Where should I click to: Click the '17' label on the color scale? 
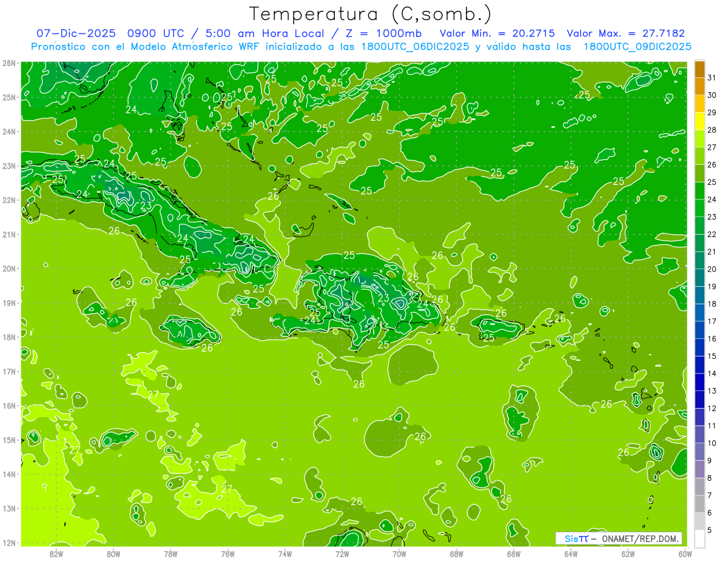tap(712, 321)
